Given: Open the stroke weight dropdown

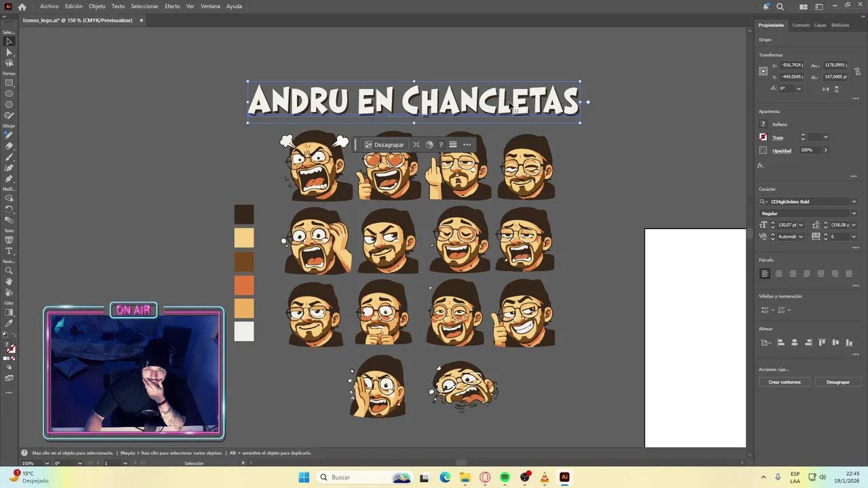Looking at the screenshot, I should tap(825, 138).
